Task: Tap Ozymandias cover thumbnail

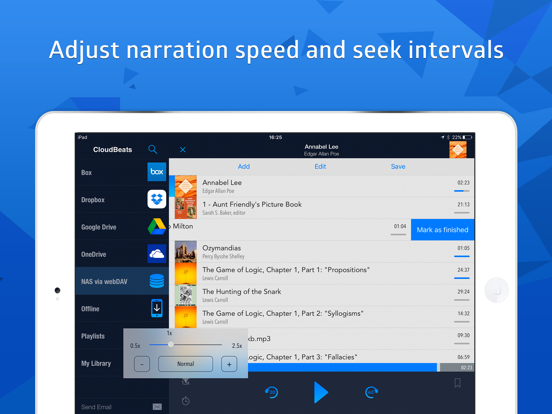Action: pyautogui.click(x=186, y=251)
